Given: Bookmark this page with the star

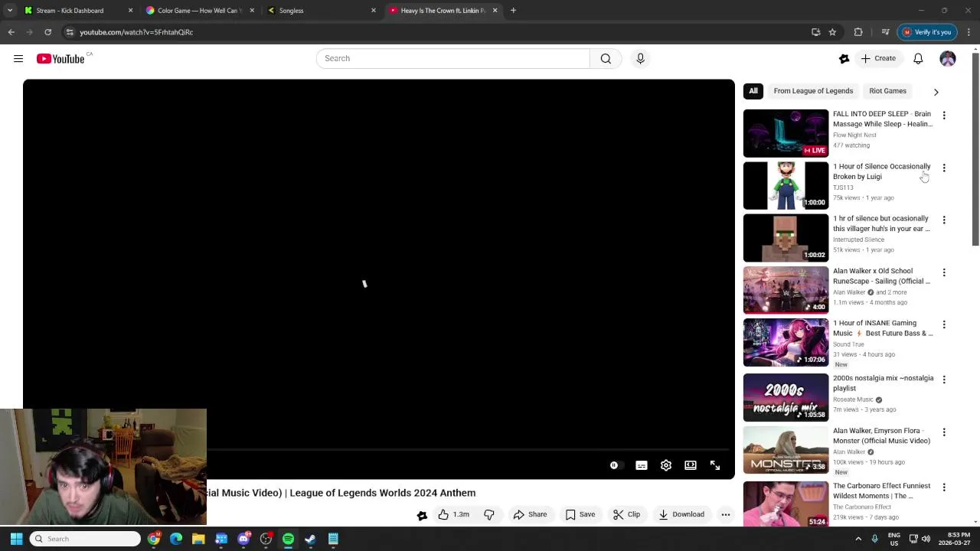Looking at the screenshot, I should (x=832, y=32).
